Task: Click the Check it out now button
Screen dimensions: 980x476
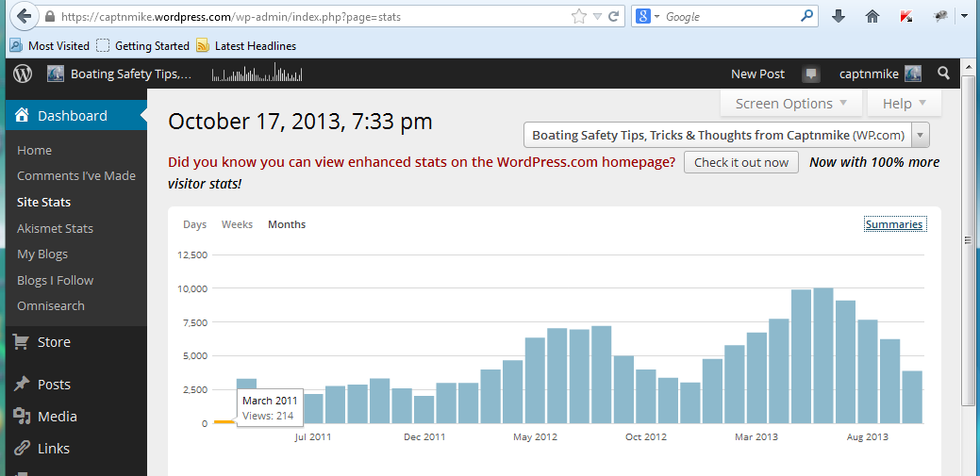Action: pyautogui.click(x=740, y=162)
